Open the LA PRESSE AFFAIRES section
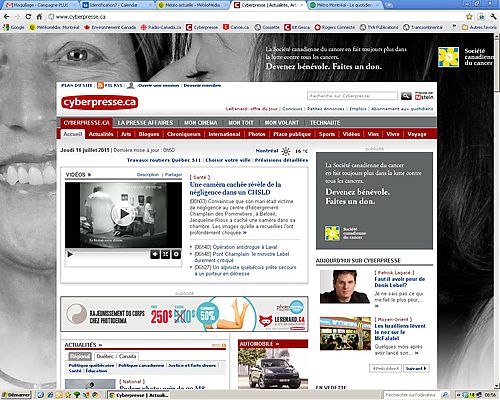The image size is (500, 400). (145, 123)
